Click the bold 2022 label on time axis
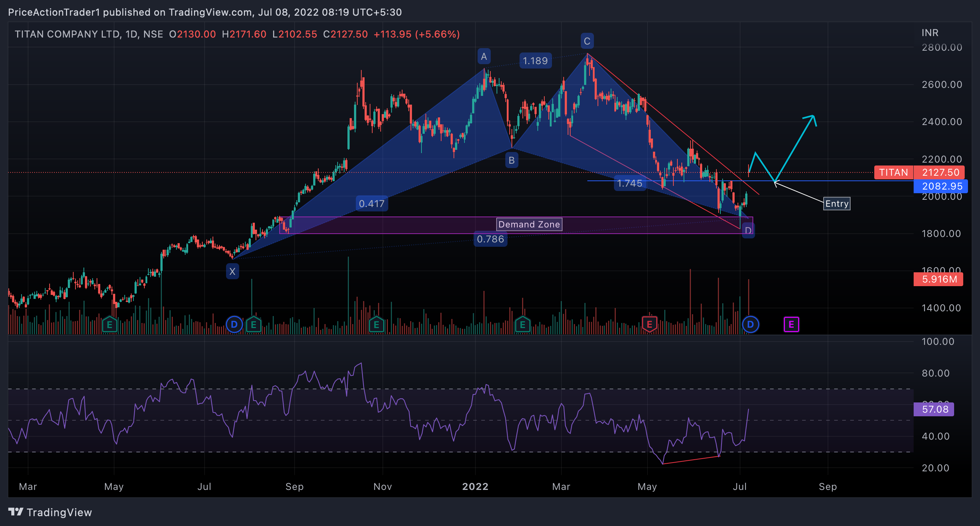980x526 pixels. pyautogui.click(x=475, y=486)
